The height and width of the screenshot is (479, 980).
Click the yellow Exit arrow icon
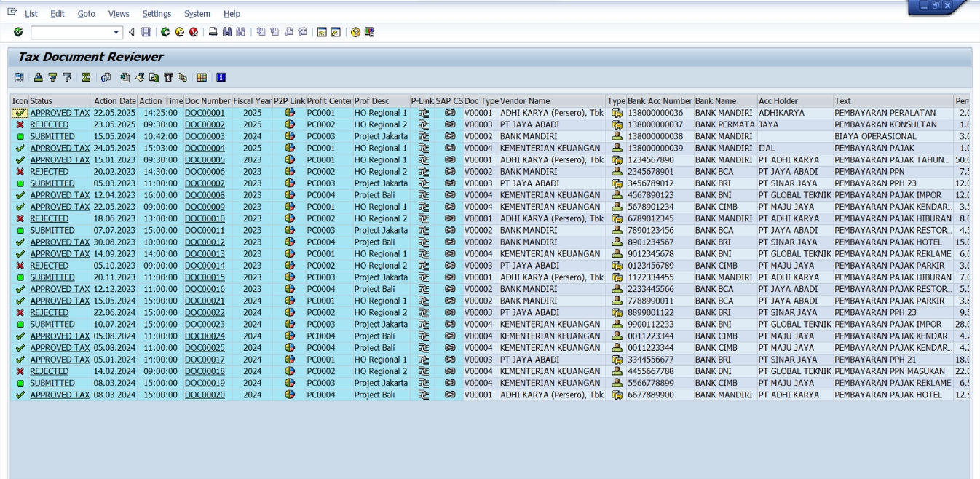180,32
